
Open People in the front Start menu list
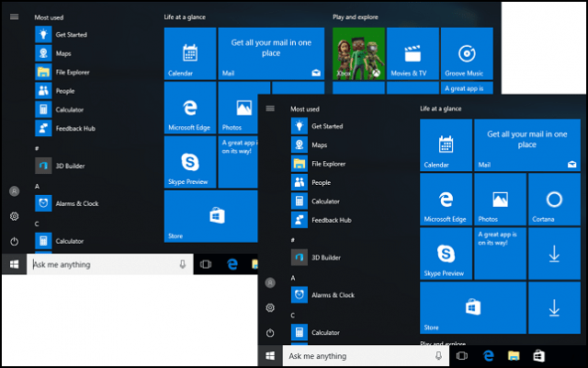click(x=311, y=182)
